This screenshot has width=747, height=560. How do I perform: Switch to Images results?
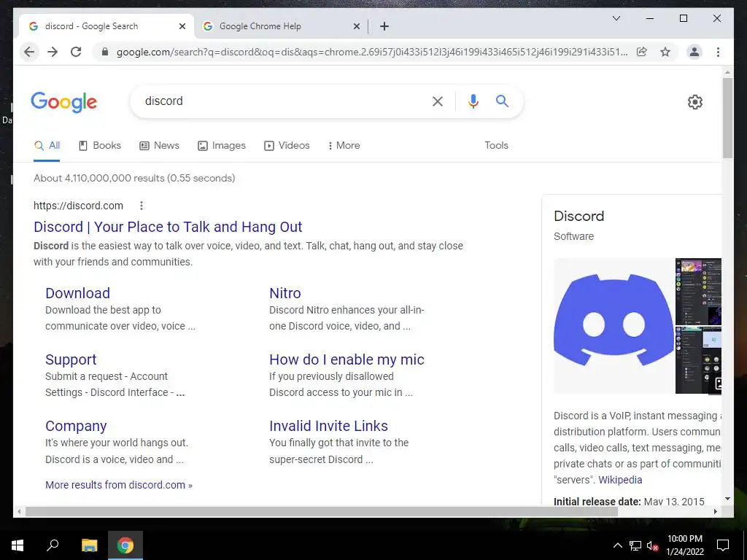[x=222, y=145]
